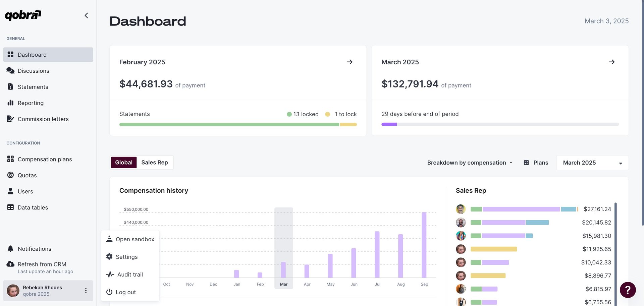
Task: Open the March 2025 period dropdown
Action: tap(592, 163)
